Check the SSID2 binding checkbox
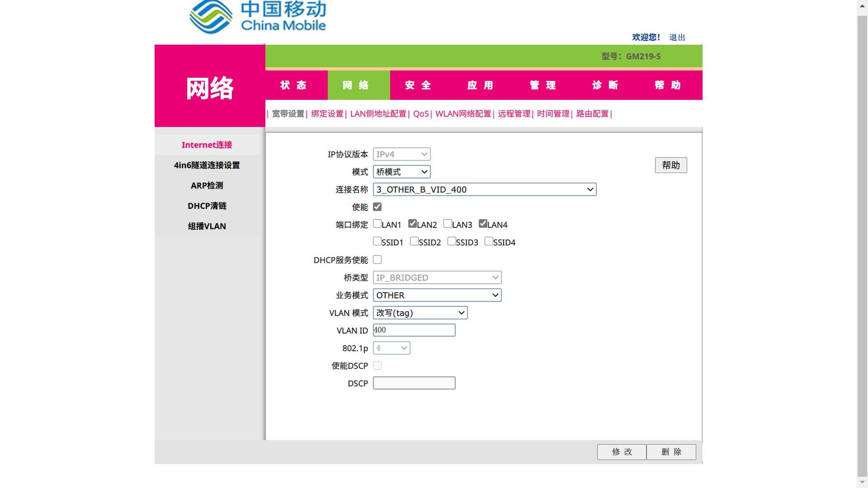The width and height of the screenshot is (868, 488). tap(414, 241)
